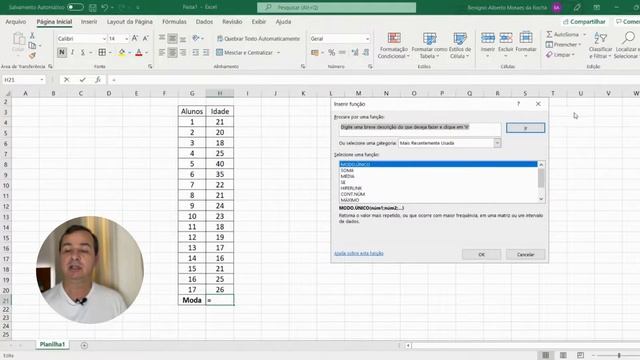Open the Exibir tab
The width and height of the screenshot is (640, 360).
(259, 22)
